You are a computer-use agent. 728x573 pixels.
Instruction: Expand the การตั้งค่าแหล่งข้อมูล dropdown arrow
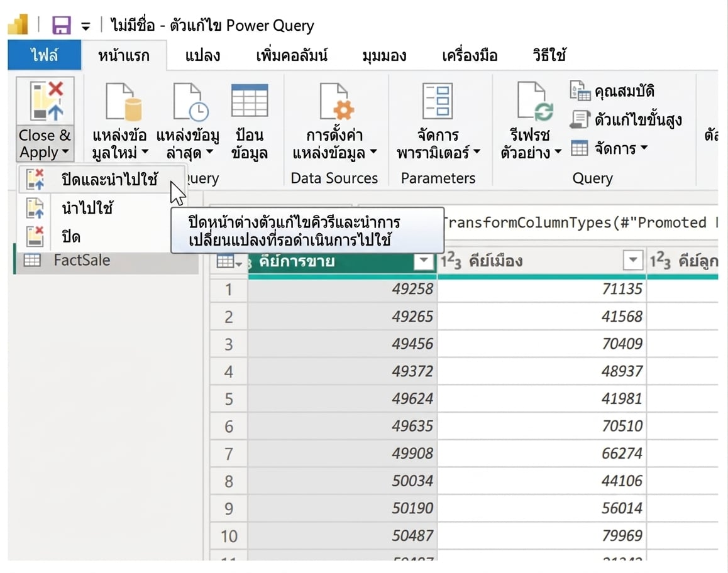click(373, 151)
